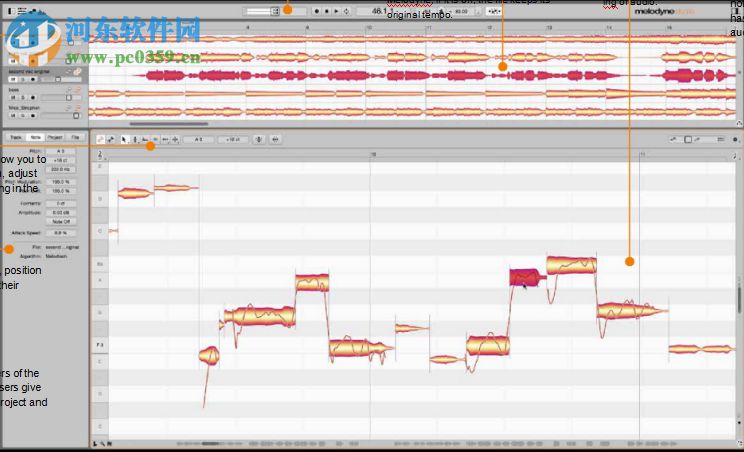This screenshot has width=744, height=452.
Task: Toggle the Note Off button
Action: [60, 221]
